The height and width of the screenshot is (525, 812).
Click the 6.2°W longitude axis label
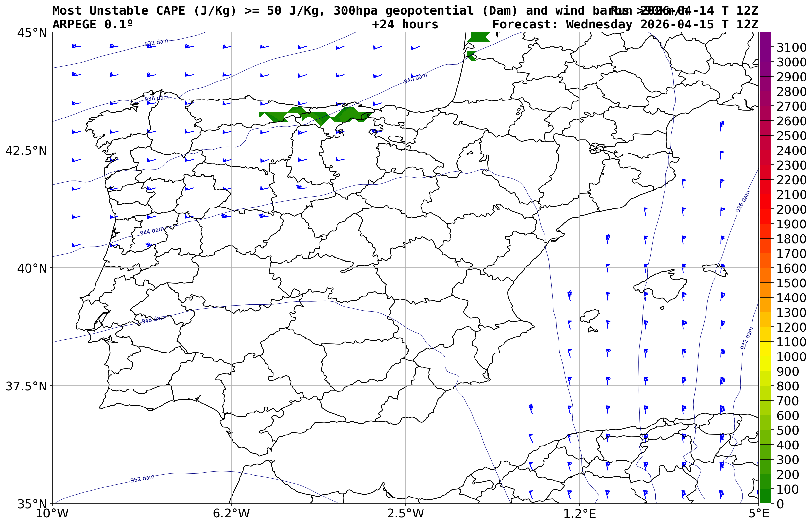point(231,514)
